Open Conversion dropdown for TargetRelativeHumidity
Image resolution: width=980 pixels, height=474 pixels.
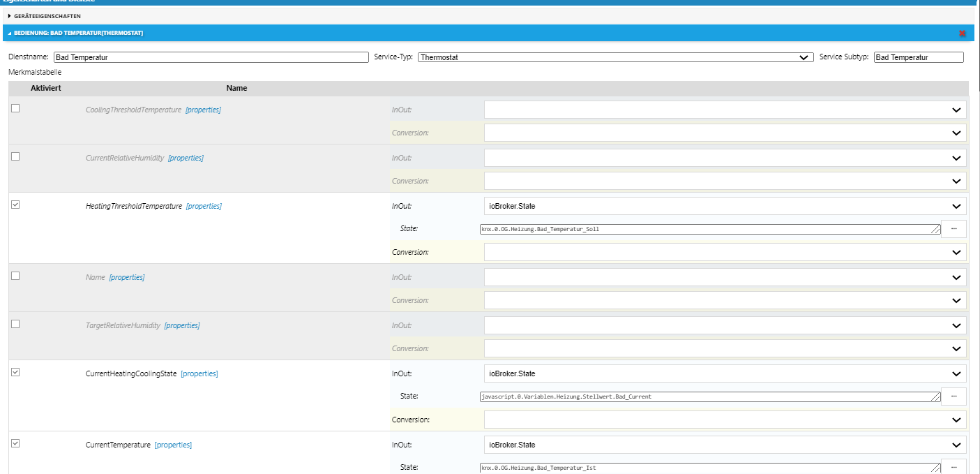(725, 348)
